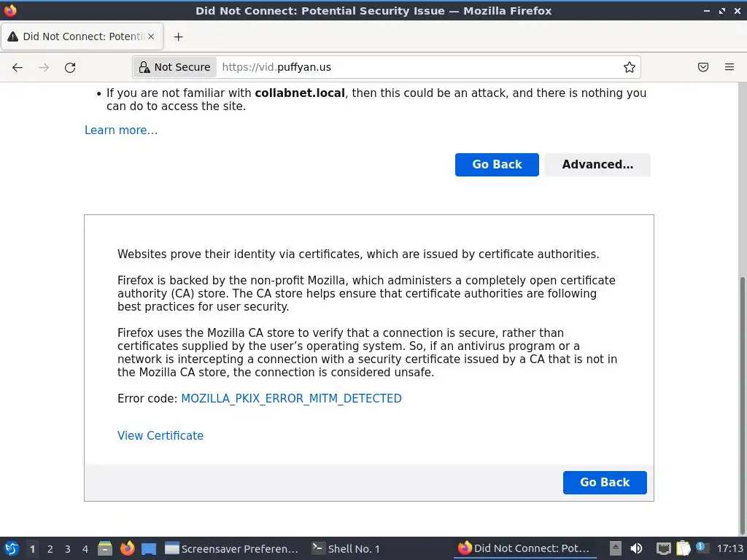The image size is (747, 560).
Task: Open the file manager icon in the taskbar
Action: (x=105, y=548)
